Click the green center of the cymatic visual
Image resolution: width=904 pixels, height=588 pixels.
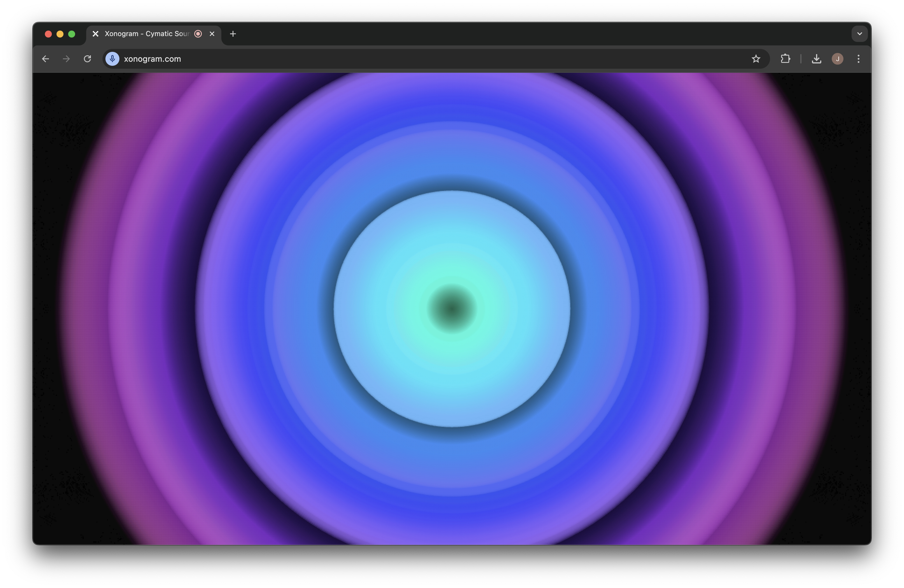point(452,309)
